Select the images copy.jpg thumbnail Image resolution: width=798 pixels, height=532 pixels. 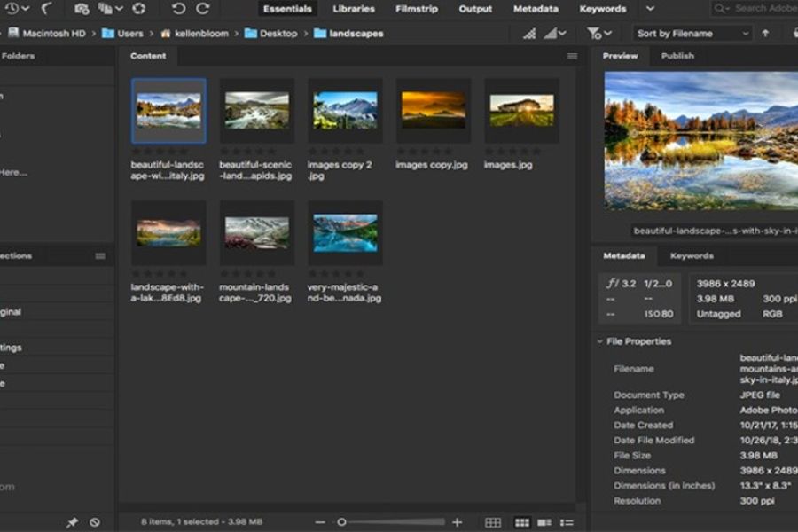point(433,111)
